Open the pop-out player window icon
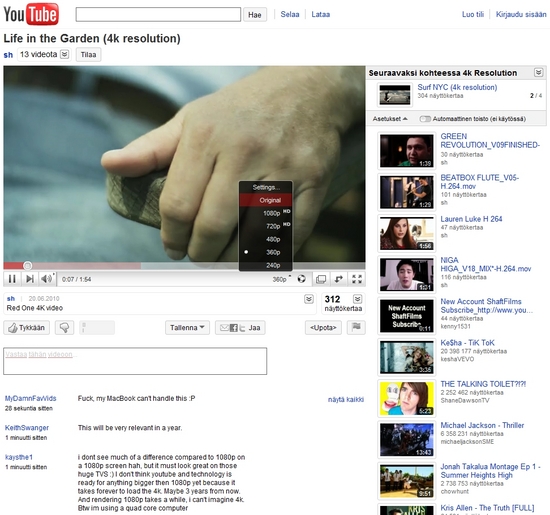Screen dimensions: 550x515 click(x=321, y=279)
